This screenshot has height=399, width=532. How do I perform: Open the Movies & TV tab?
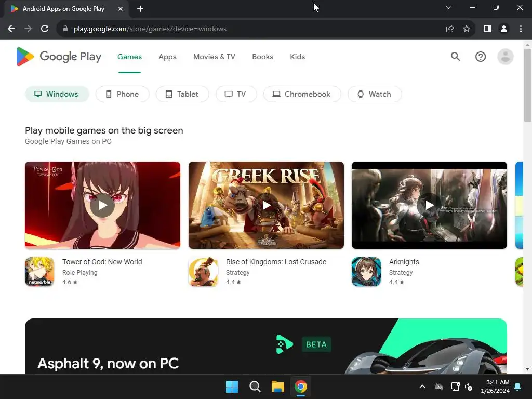point(214,57)
